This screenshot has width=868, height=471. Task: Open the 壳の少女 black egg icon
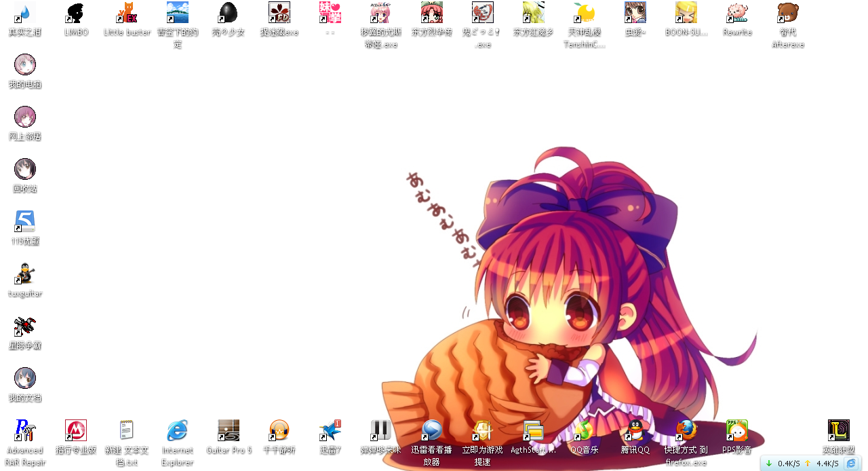point(229,12)
